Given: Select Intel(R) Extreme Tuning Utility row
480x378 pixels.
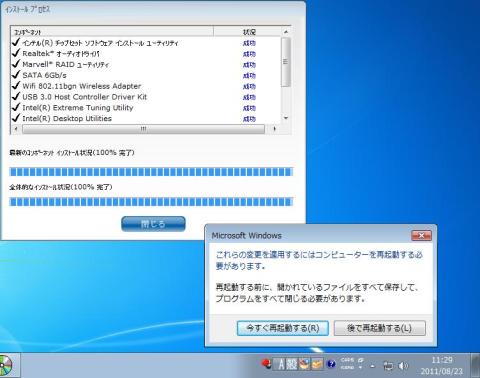Looking at the screenshot, I should pyautogui.click(x=146, y=108).
